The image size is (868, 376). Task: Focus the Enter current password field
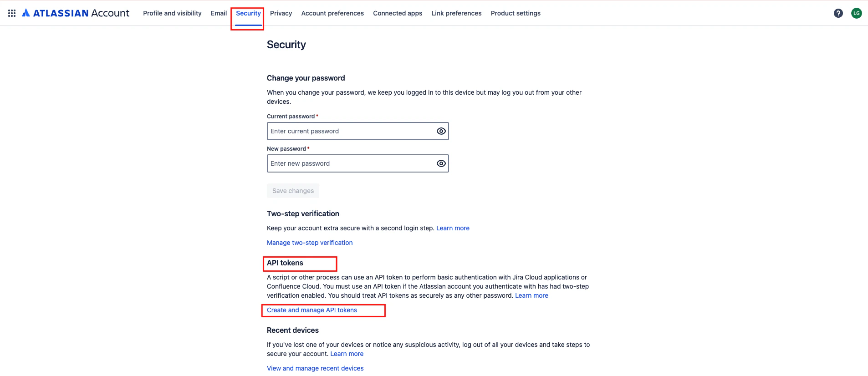351,131
